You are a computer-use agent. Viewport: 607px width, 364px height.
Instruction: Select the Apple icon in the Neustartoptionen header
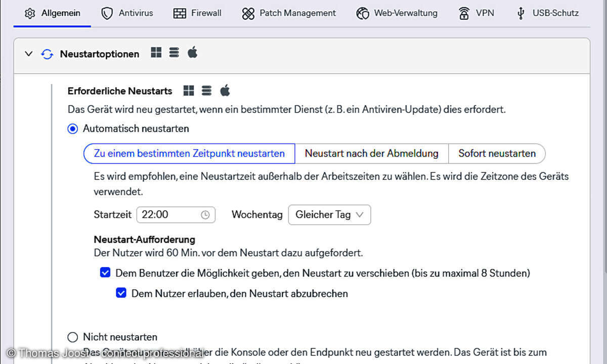point(192,53)
